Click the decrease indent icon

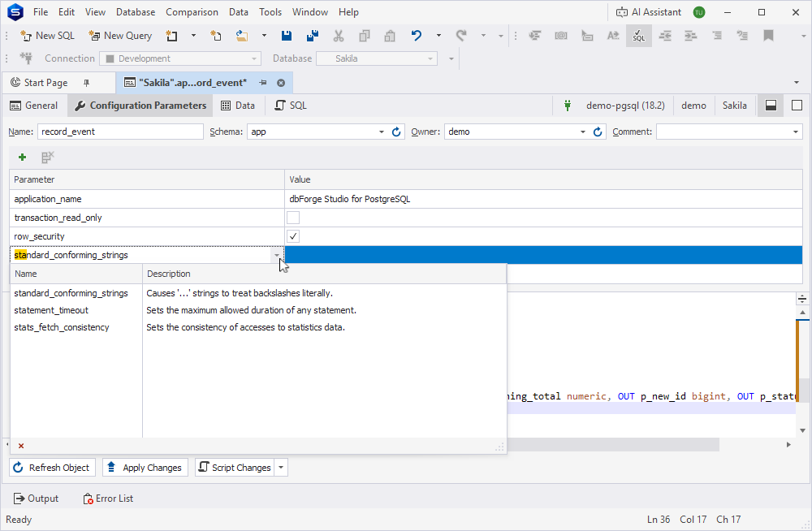click(665, 36)
